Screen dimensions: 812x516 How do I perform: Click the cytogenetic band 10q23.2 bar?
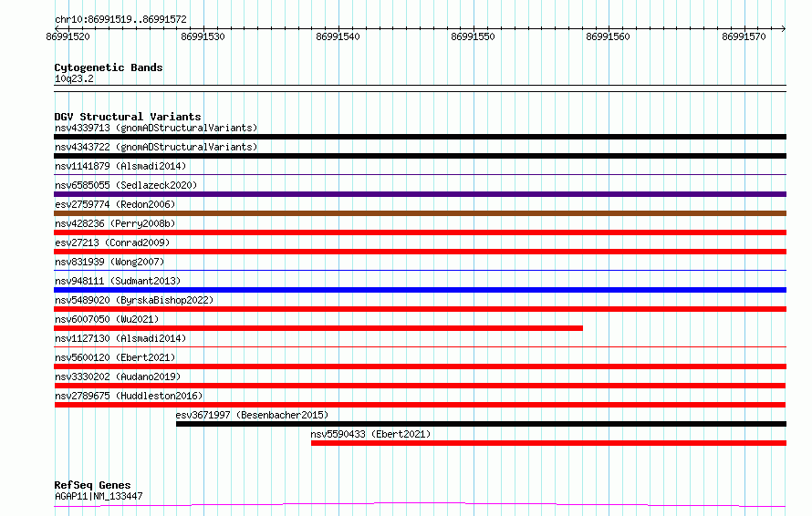click(420, 88)
